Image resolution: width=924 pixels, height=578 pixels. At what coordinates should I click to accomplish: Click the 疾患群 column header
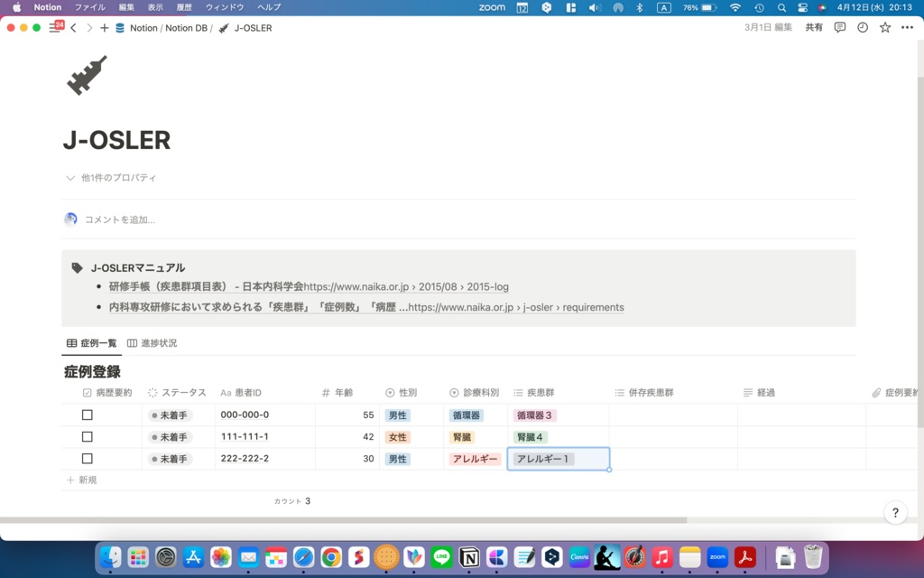coord(534,393)
